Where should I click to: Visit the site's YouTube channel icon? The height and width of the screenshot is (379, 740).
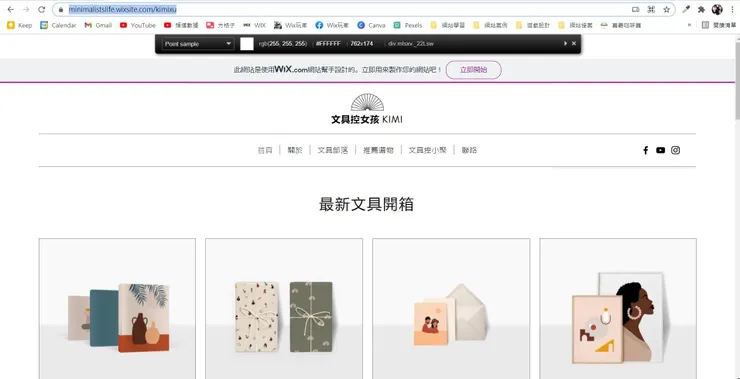[660, 150]
